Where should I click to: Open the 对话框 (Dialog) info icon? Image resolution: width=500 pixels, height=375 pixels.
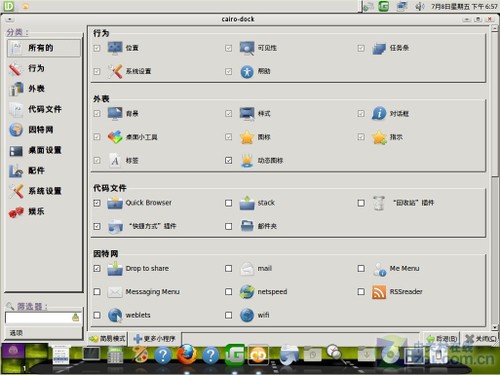379,114
